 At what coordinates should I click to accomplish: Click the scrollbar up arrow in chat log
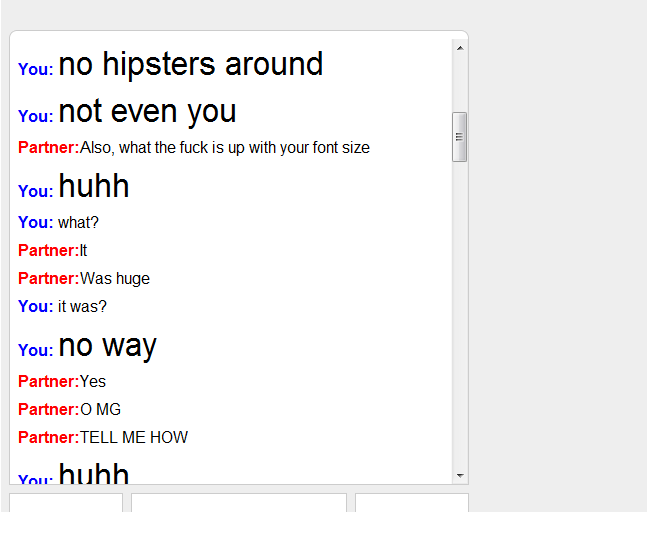tap(460, 48)
